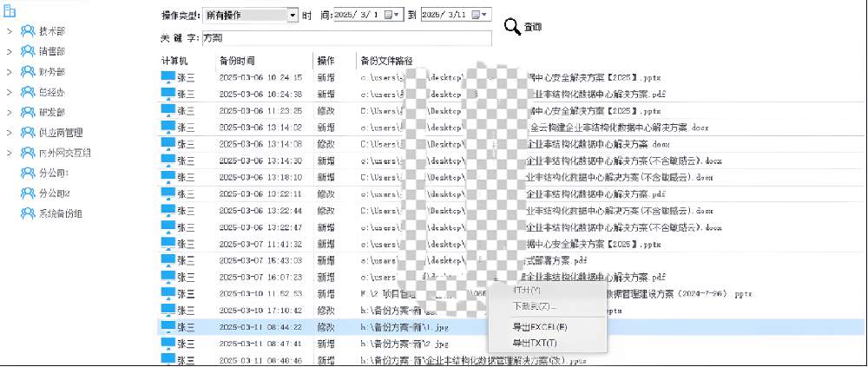Screen dimensions: 868x367
Task: Click the 关键字 keyword input field
Action: click(345, 38)
